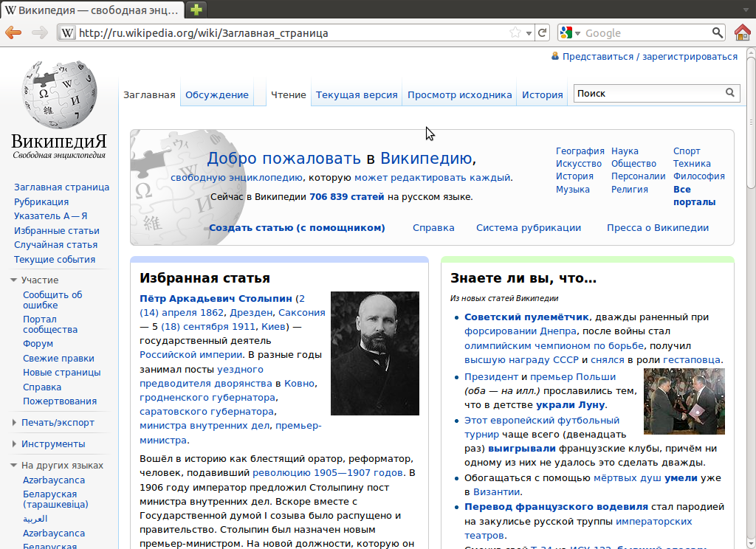The height and width of the screenshot is (549, 756).
Task: Open Советский пулемётчик link
Action: tap(526, 317)
